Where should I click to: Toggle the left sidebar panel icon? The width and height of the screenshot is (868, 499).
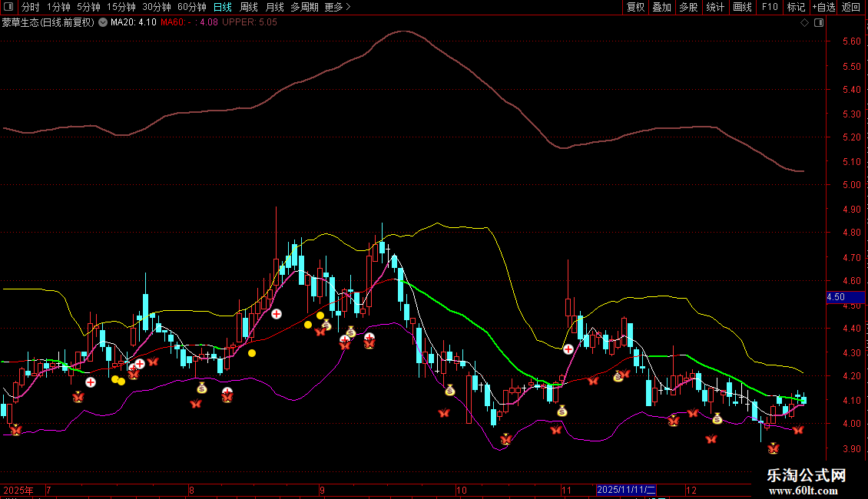coord(8,7)
